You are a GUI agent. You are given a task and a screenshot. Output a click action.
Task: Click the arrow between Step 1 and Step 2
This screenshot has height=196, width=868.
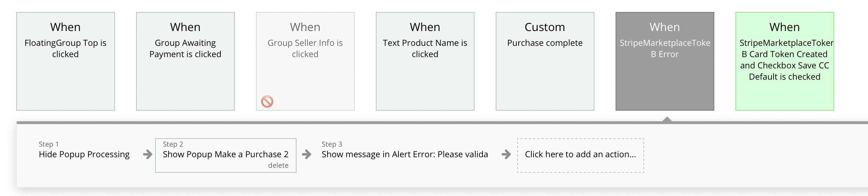pyautogui.click(x=148, y=154)
